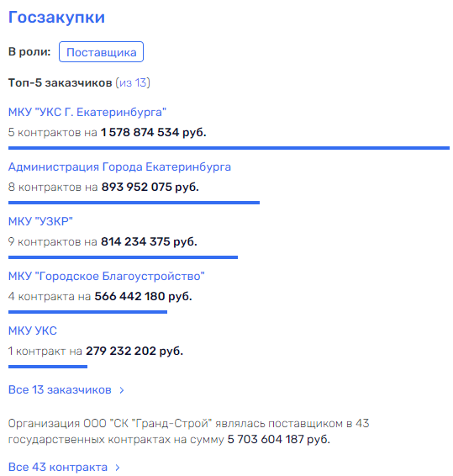Click the 5 703 604 187 руб. total sum
The image size is (453, 476).
(278, 439)
